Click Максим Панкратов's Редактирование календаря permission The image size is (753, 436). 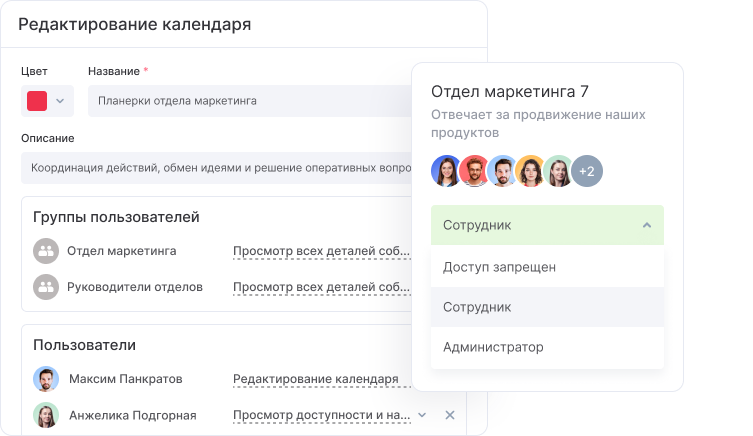tap(315, 379)
